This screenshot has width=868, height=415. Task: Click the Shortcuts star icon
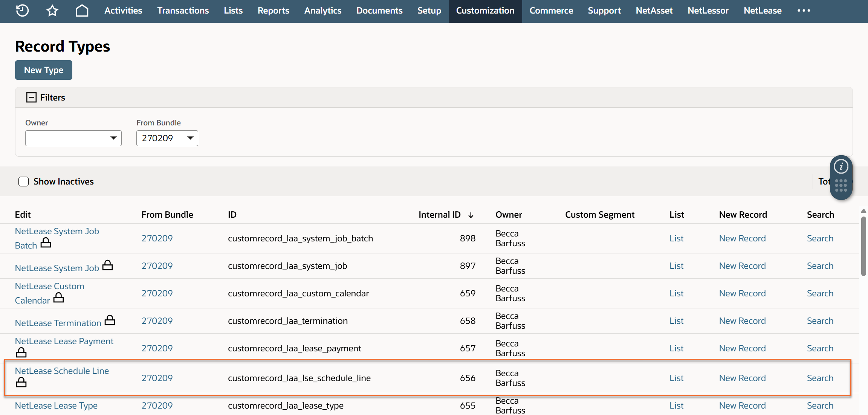point(52,11)
